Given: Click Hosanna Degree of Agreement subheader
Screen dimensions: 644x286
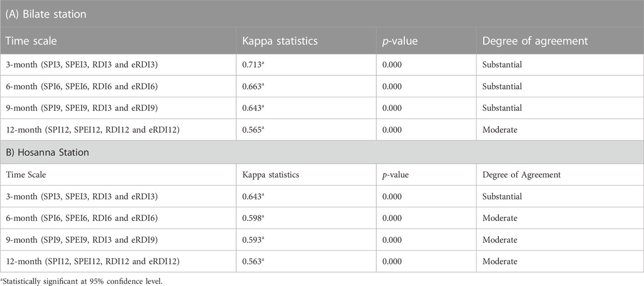Looking at the screenshot, I should click(521, 175).
